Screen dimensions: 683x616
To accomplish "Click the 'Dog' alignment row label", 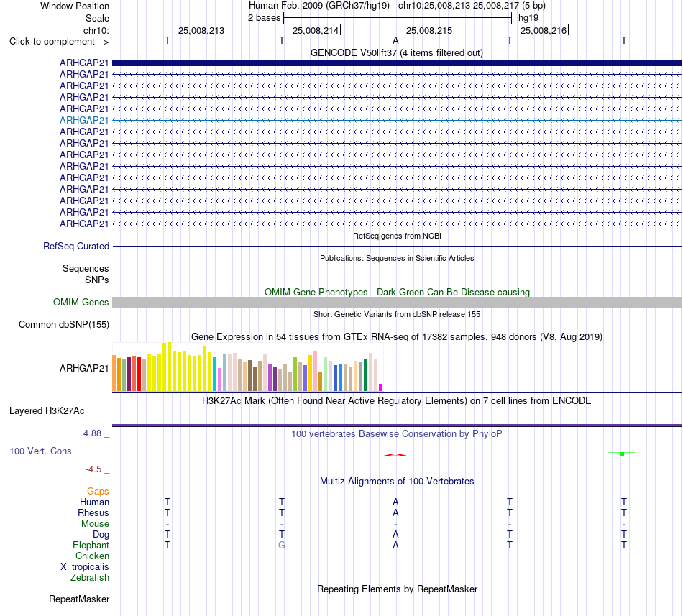I will pyautogui.click(x=101, y=535).
